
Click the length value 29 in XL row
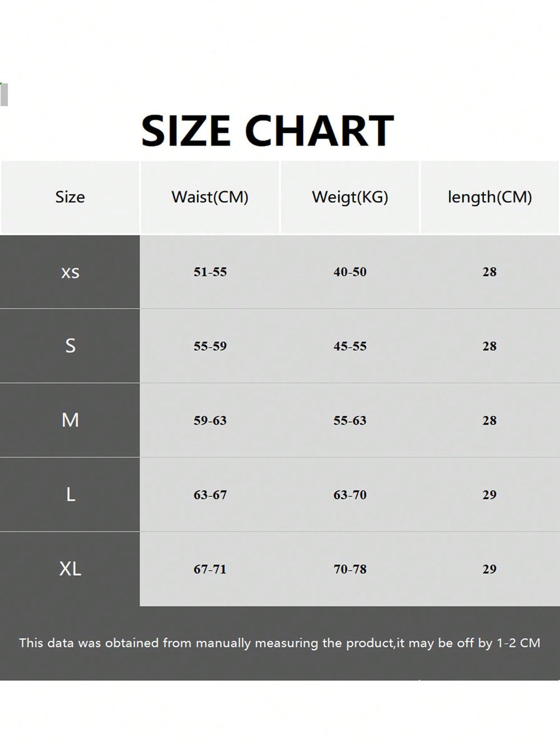489,569
